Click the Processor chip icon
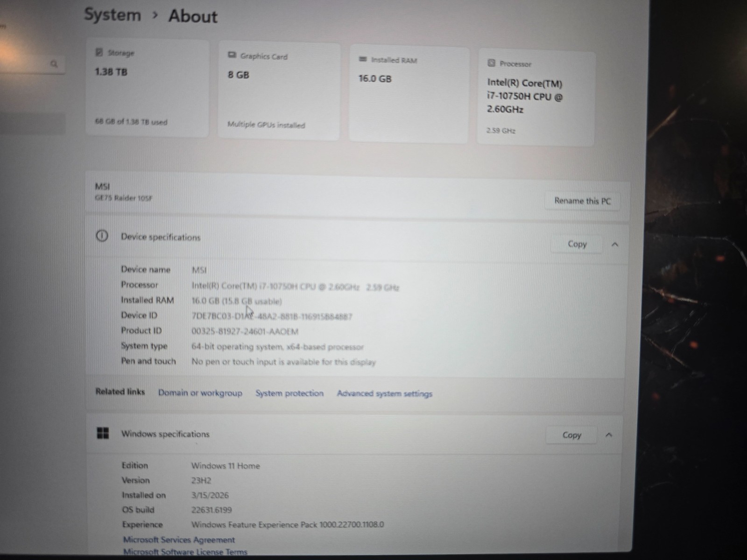The height and width of the screenshot is (560, 747). coord(491,63)
